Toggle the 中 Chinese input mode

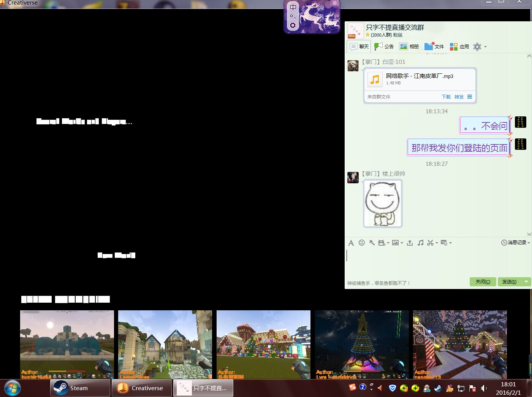293,7
